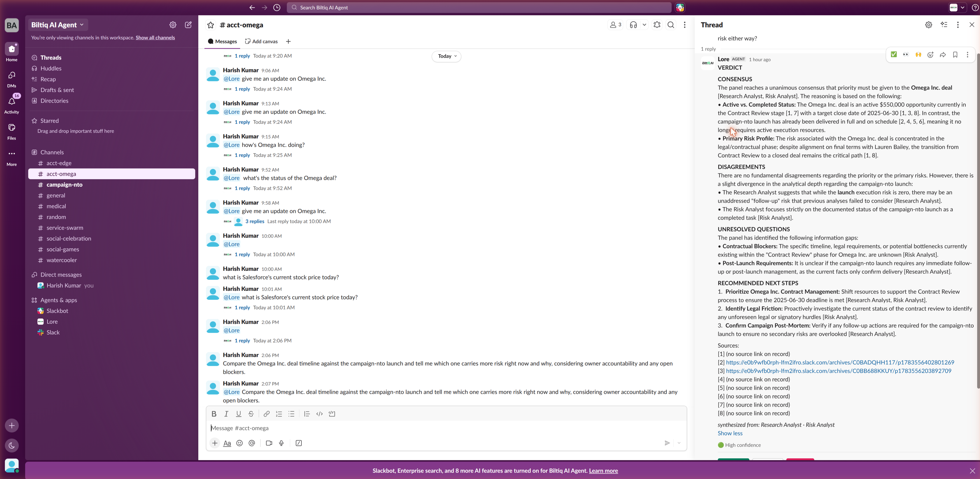Toggle italic formatting in composer
Viewport: 980px width, 479px height.
[x=226, y=414]
